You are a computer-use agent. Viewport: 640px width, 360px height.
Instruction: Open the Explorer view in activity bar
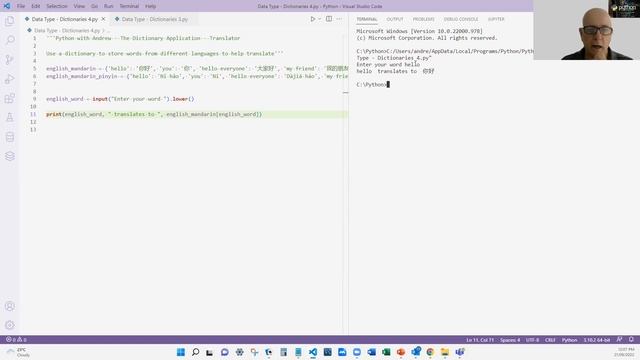click(9, 21)
